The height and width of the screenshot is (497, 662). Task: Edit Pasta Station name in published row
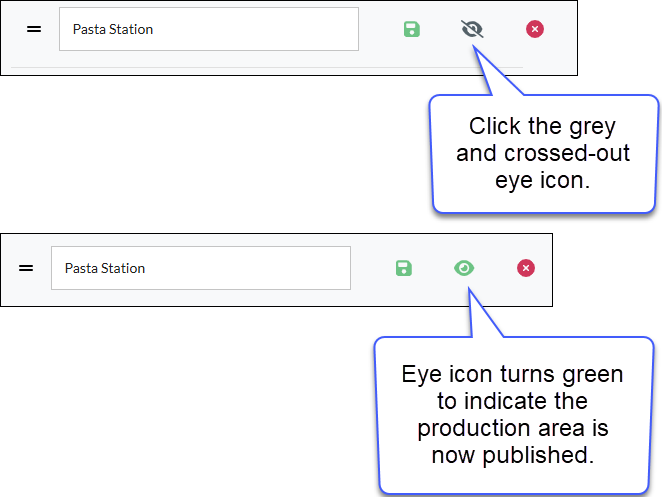coord(201,268)
